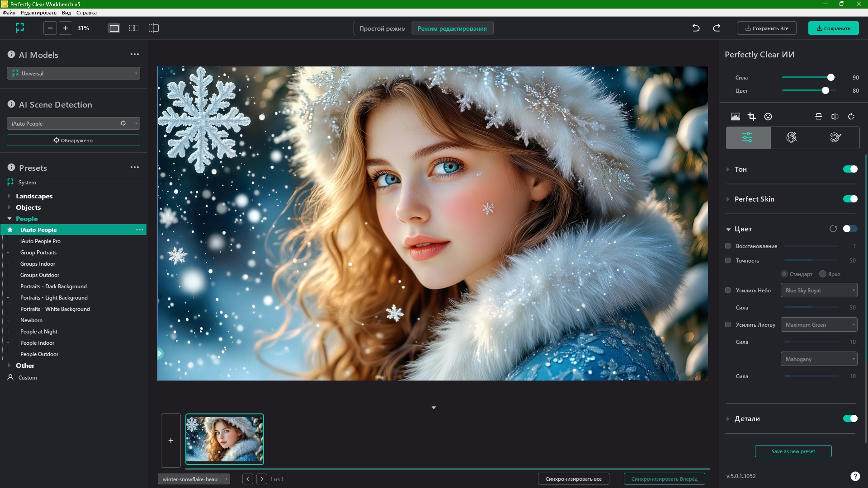Select the crop tool icon

[751, 117]
